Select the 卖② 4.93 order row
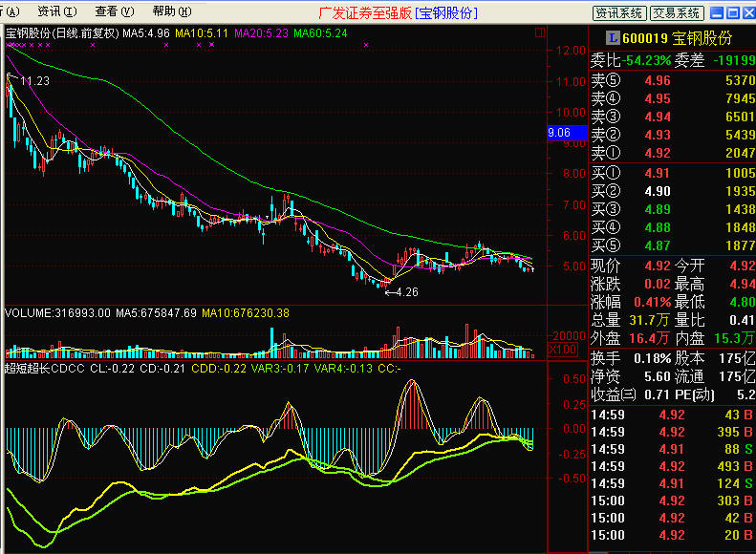The height and width of the screenshot is (554, 756). click(673, 135)
